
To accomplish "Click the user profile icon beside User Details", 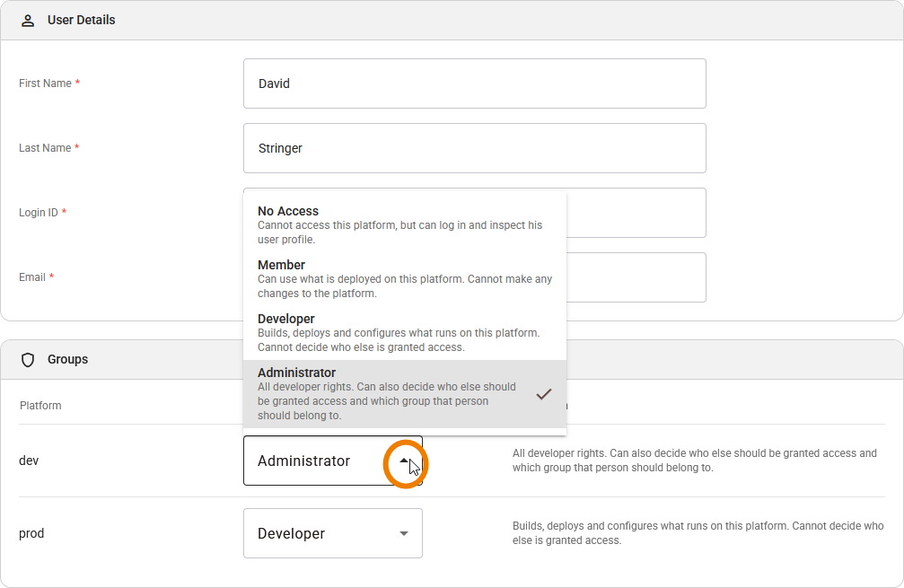I will click(x=28, y=21).
